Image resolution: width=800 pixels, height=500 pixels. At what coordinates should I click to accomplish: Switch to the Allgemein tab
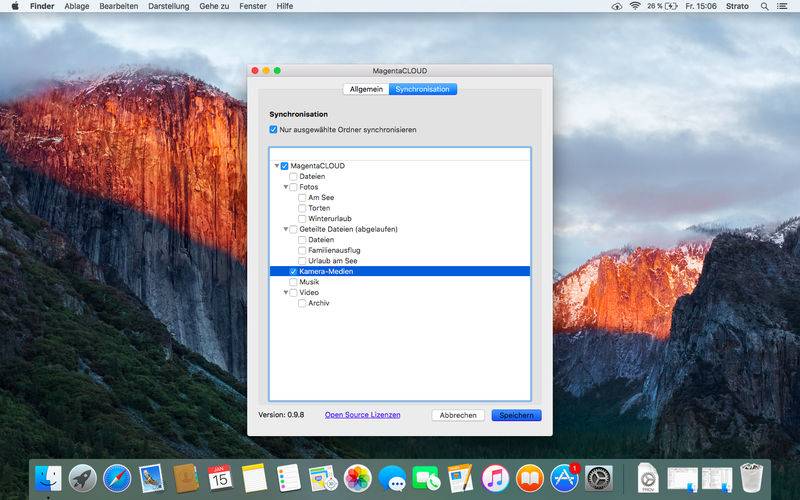click(x=365, y=89)
